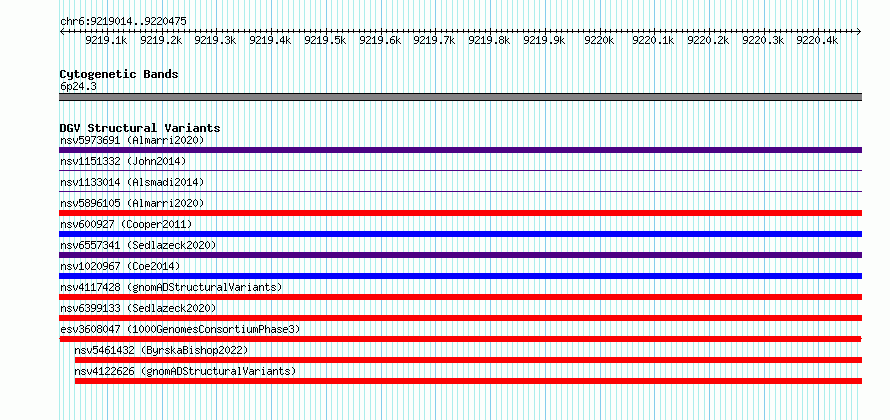Click nsv6557341 (Sedlazeck2020) label
Viewport: 890px width, 420px height.
pos(138,245)
